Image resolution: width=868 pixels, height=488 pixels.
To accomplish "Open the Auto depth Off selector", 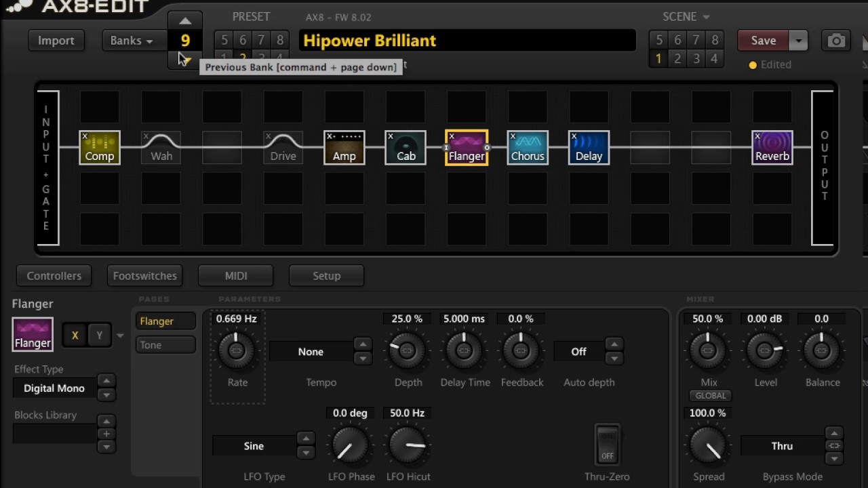I will click(x=578, y=352).
